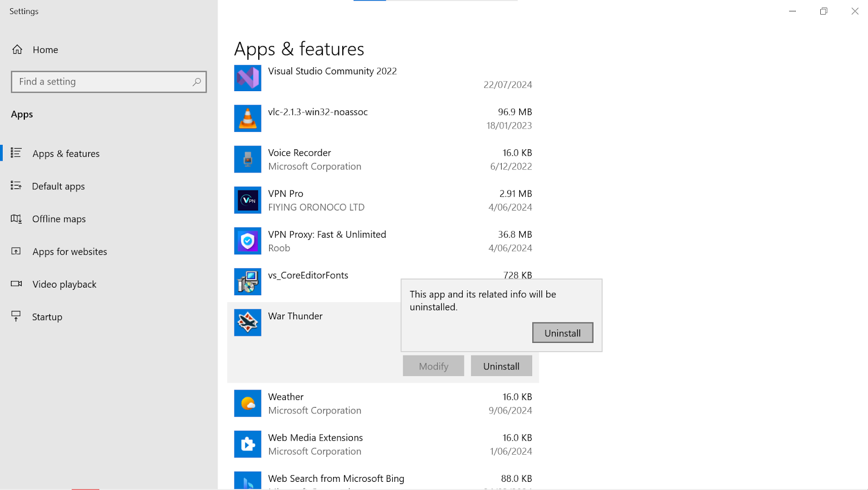
Task: Click the Home icon in sidebar
Action: point(17,49)
